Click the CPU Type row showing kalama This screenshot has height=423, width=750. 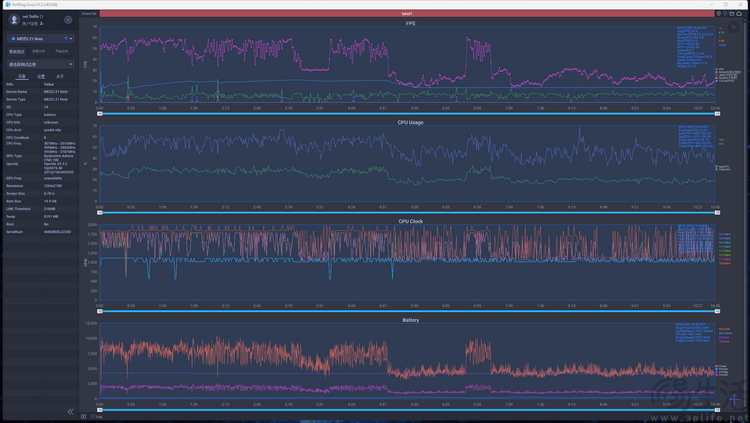coord(40,115)
